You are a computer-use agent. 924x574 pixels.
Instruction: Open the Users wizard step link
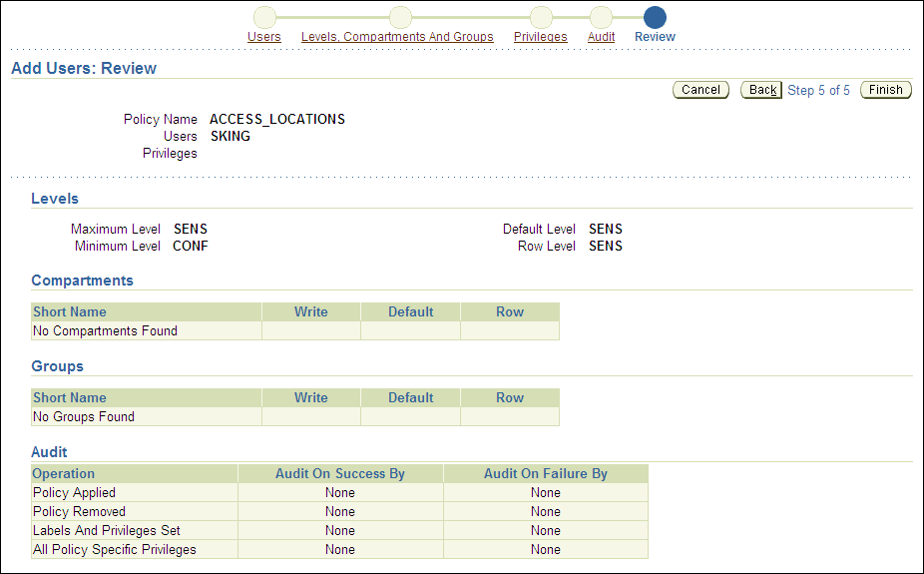point(264,37)
